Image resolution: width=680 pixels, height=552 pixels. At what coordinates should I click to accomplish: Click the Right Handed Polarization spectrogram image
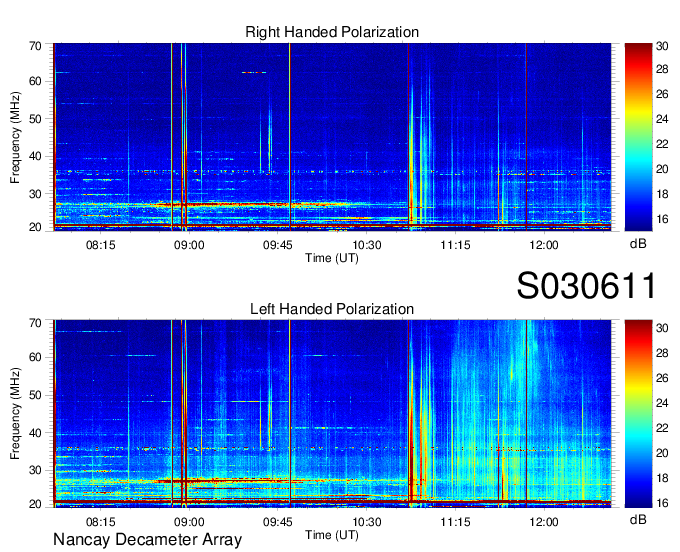pyautogui.click(x=332, y=137)
